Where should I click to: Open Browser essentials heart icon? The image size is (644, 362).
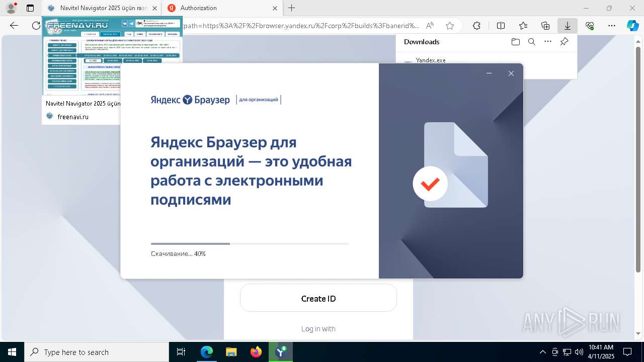590,26
